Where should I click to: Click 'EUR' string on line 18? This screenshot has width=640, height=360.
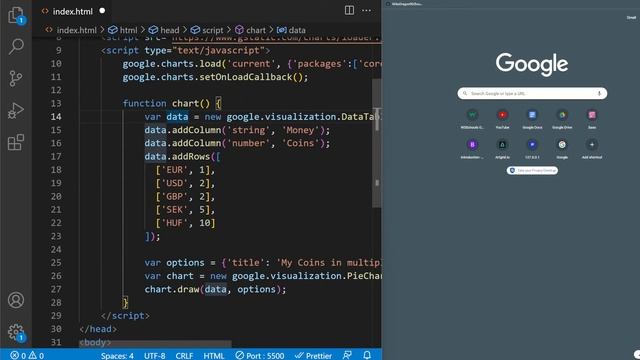174,170
